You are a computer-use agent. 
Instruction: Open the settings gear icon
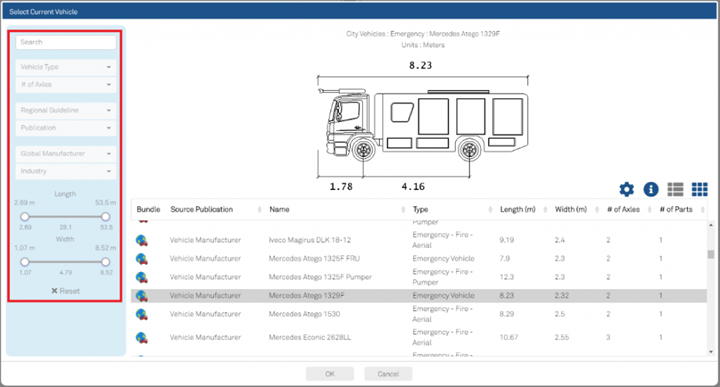[626, 189]
